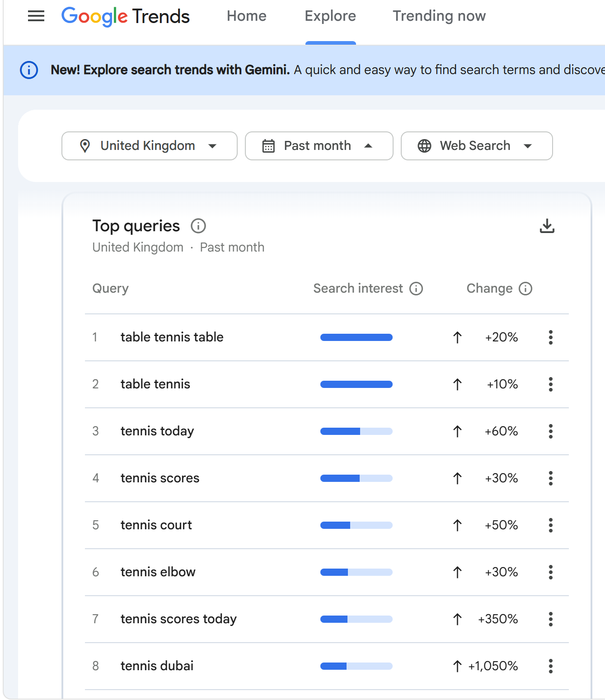
Task: Open the hamburger main menu
Action: 36,16
